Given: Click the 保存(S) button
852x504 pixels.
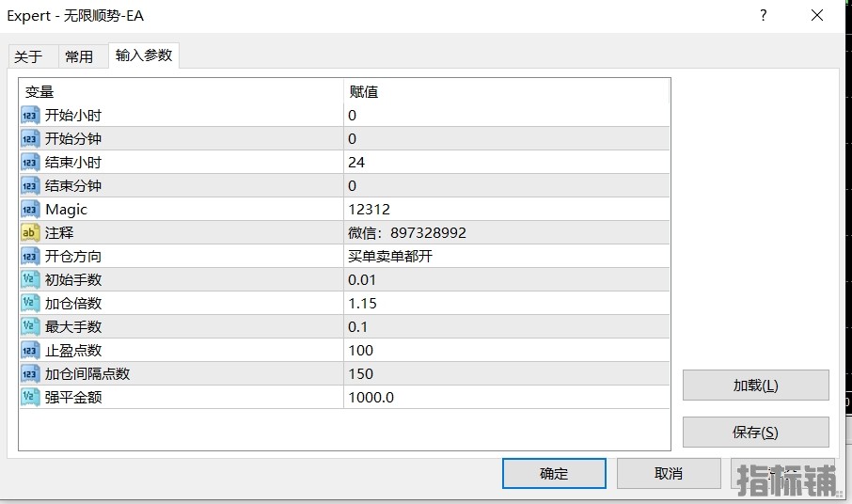Looking at the screenshot, I should (756, 433).
